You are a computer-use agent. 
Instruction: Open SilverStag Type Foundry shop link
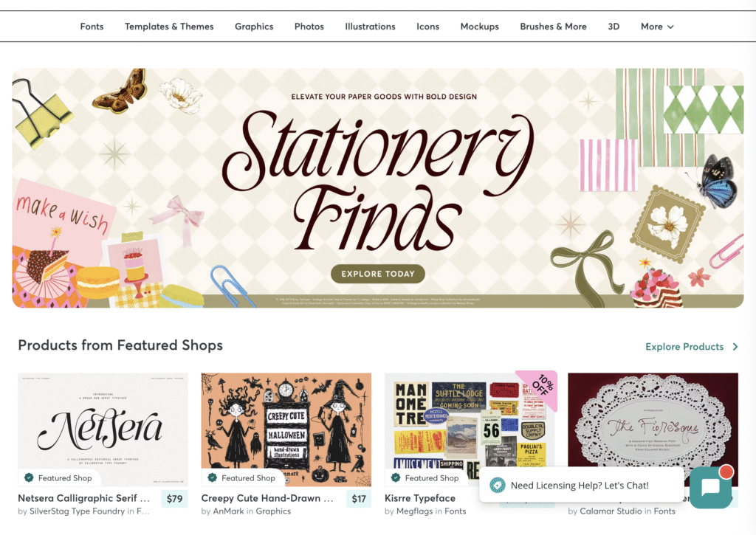(77, 511)
